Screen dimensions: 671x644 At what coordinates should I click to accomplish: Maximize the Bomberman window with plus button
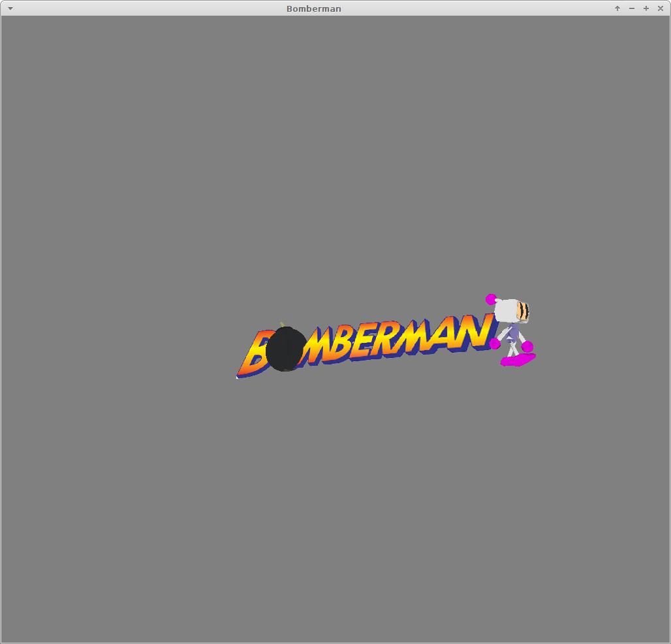(646, 8)
